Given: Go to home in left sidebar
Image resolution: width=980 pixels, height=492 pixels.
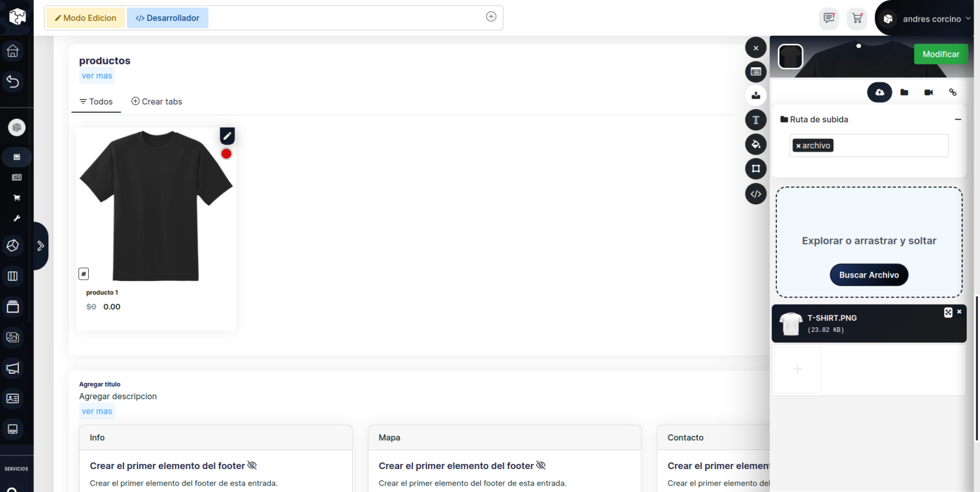Looking at the screenshot, I should tap(13, 51).
